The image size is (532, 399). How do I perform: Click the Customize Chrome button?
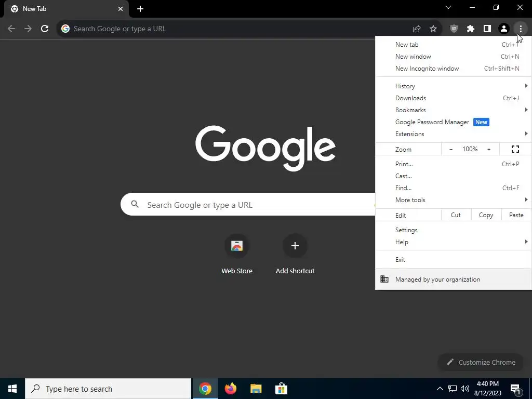pos(482,362)
